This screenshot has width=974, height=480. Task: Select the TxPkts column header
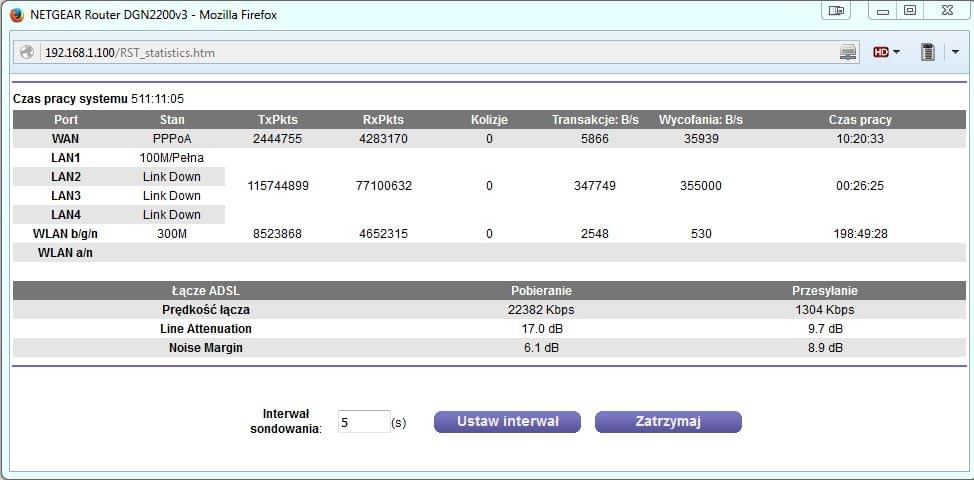coord(278,120)
